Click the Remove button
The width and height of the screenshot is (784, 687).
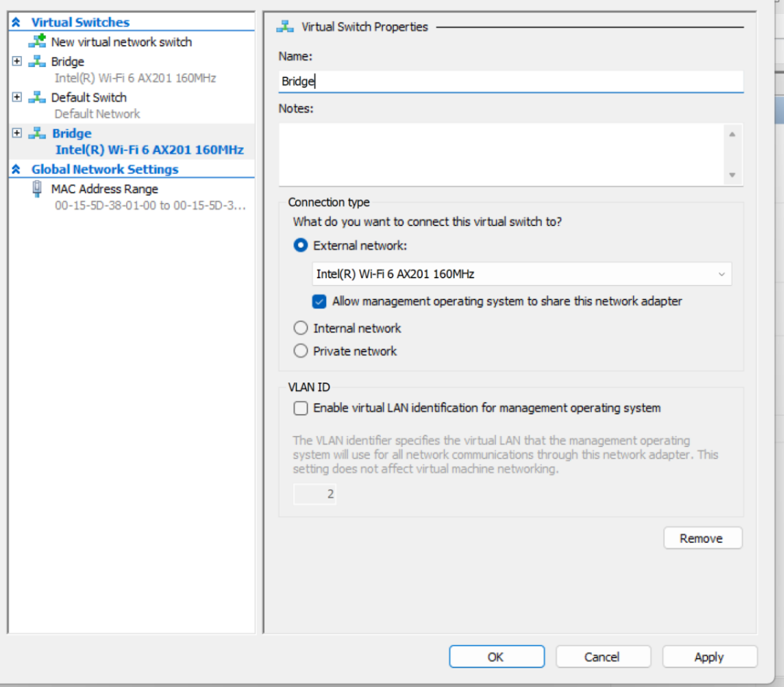[702, 537]
